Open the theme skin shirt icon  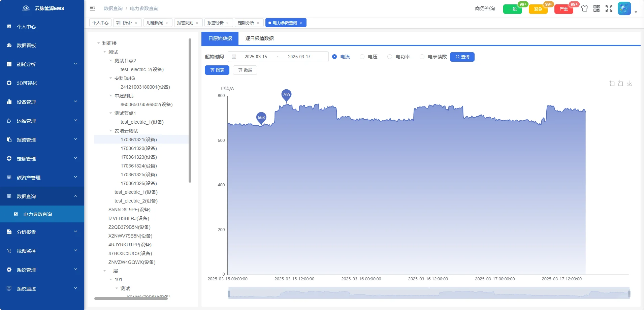[585, 8]
